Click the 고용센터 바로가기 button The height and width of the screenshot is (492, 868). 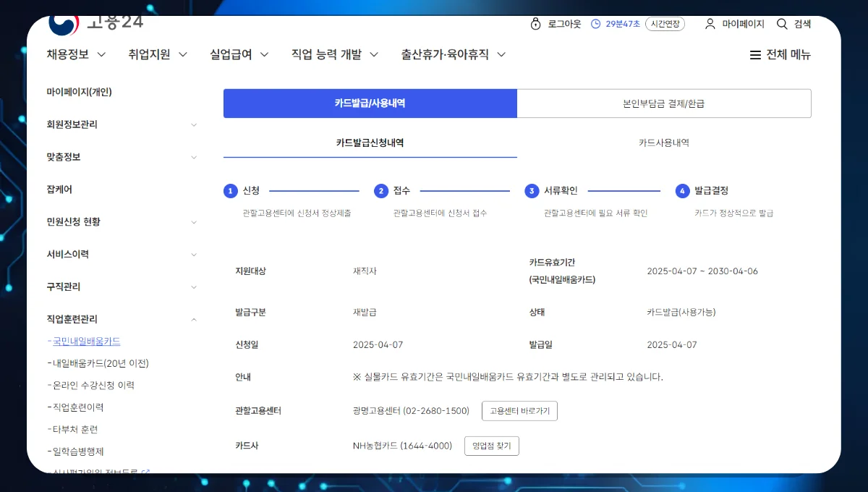(x=519, y=412)
